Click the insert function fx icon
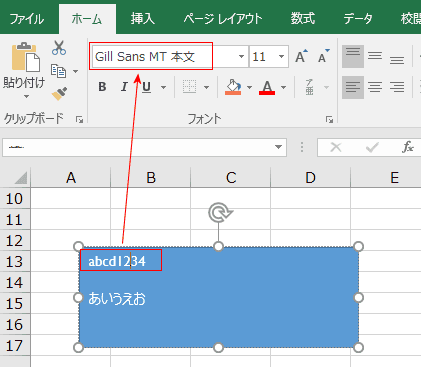Screen dimensions: 421x367 pyautogui.click(x=408, y=147)
